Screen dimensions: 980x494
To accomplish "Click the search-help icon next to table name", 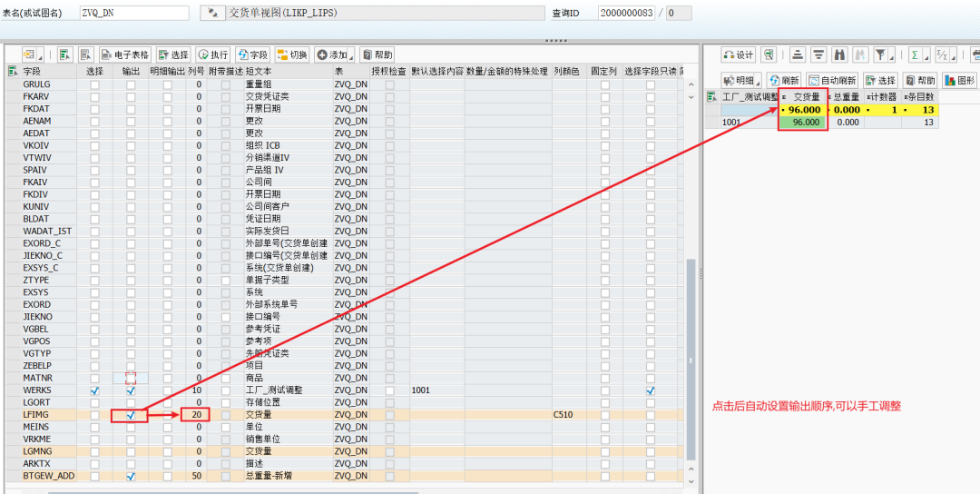I will [x=212, y=13].
